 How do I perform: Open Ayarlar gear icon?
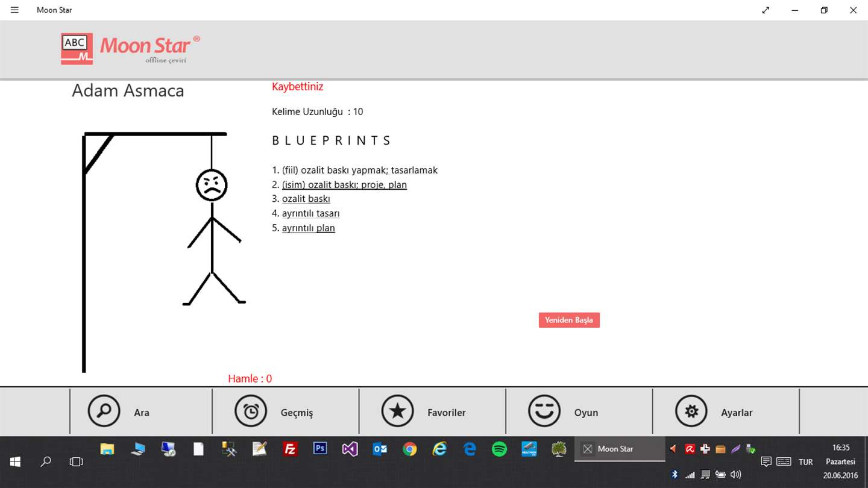point(691,411)
